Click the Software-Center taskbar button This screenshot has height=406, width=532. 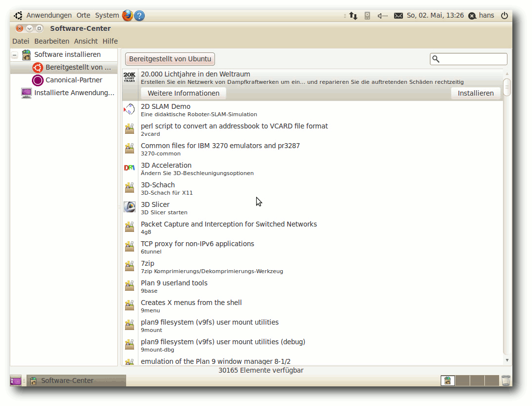coord(77,381)
